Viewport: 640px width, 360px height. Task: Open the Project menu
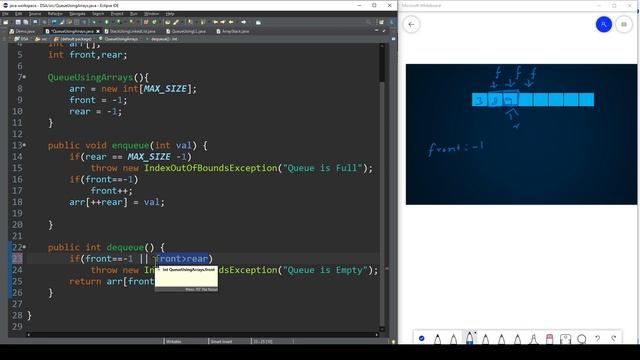[117, 14]
